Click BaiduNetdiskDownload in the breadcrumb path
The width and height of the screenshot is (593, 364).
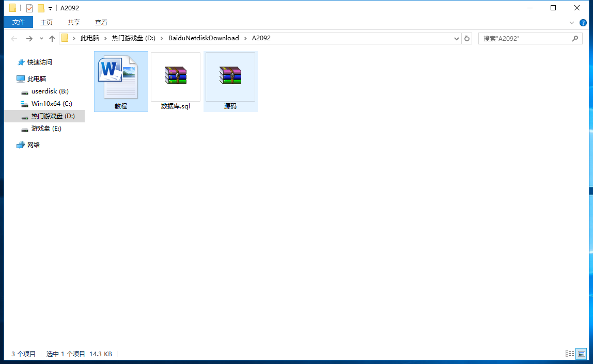204,38
